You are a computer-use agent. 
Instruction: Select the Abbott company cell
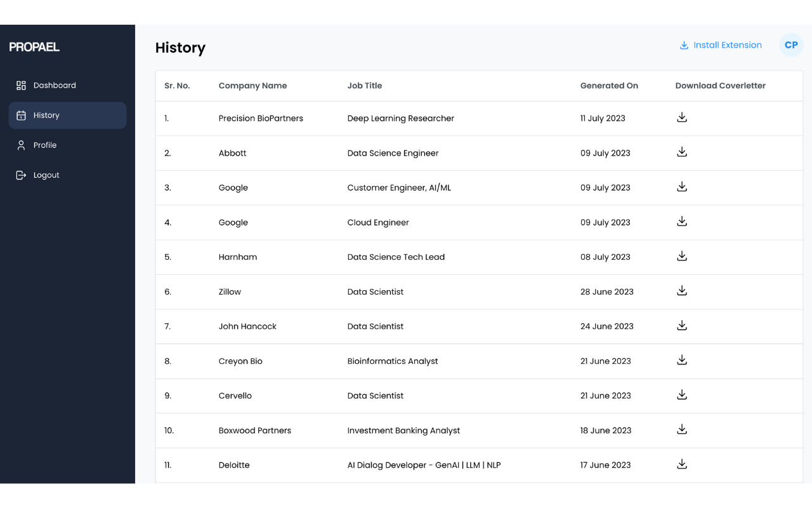click(x=232, y=153)
